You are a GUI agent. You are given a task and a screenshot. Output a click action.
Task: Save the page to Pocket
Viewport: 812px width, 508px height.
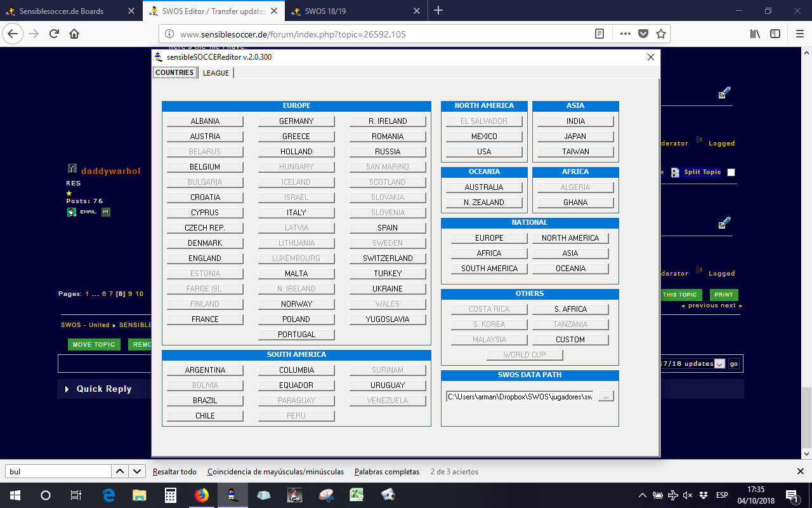coord(643,34)
